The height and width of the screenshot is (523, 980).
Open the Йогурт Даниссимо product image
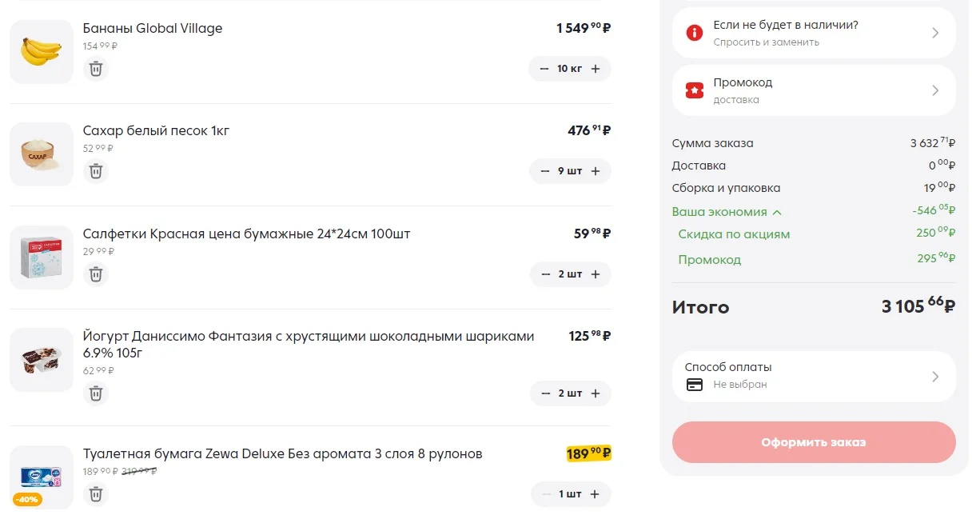[x=42, y=360]
